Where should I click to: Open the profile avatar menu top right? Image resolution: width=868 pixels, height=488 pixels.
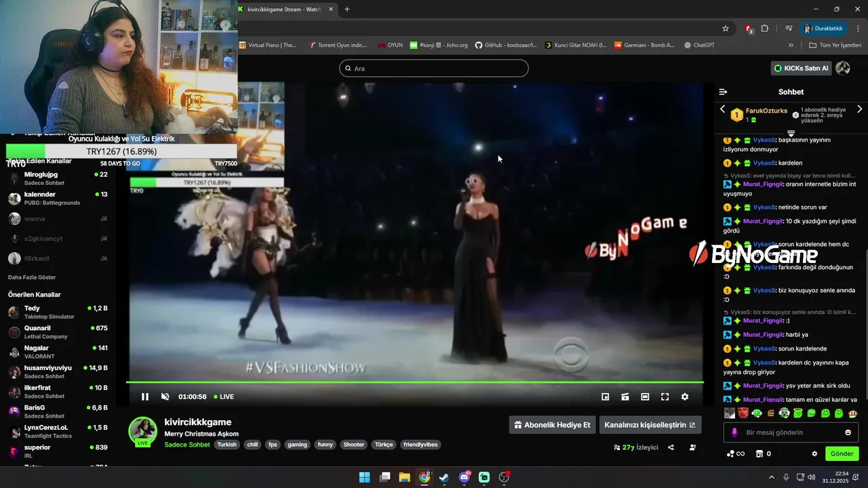843,68
